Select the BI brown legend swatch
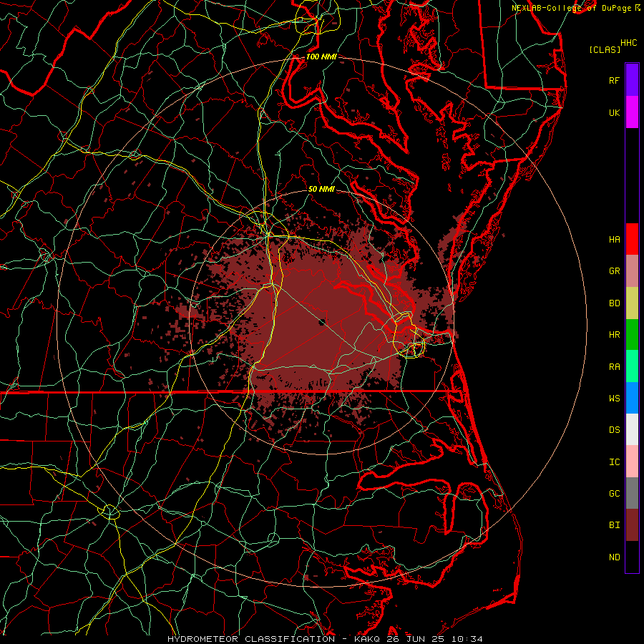 point(632,525)
